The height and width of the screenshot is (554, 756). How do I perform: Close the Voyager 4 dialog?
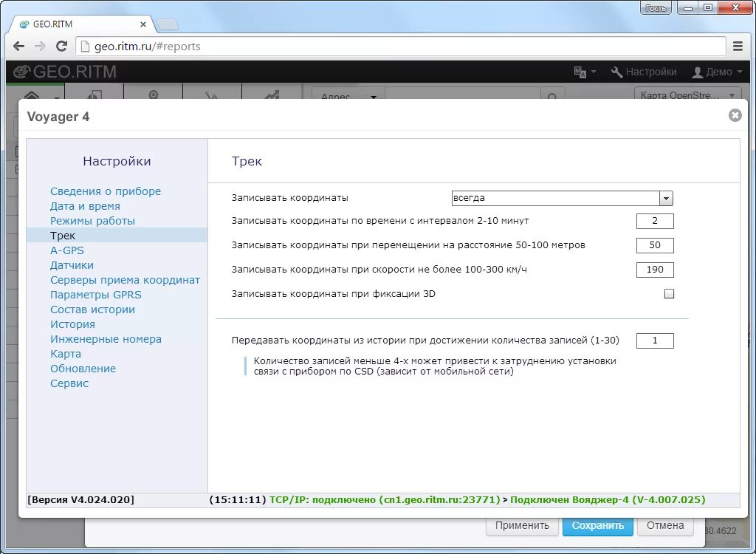point(735,114)
